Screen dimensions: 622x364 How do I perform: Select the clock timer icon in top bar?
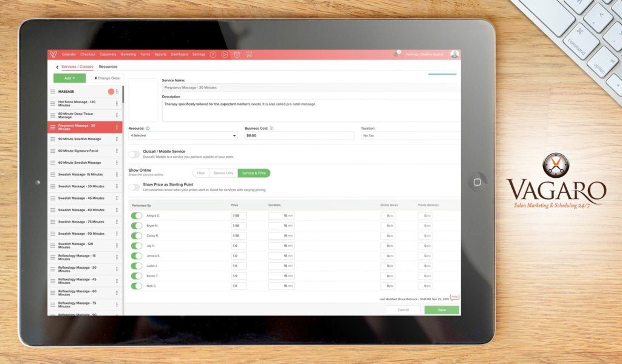coord(236,54)
